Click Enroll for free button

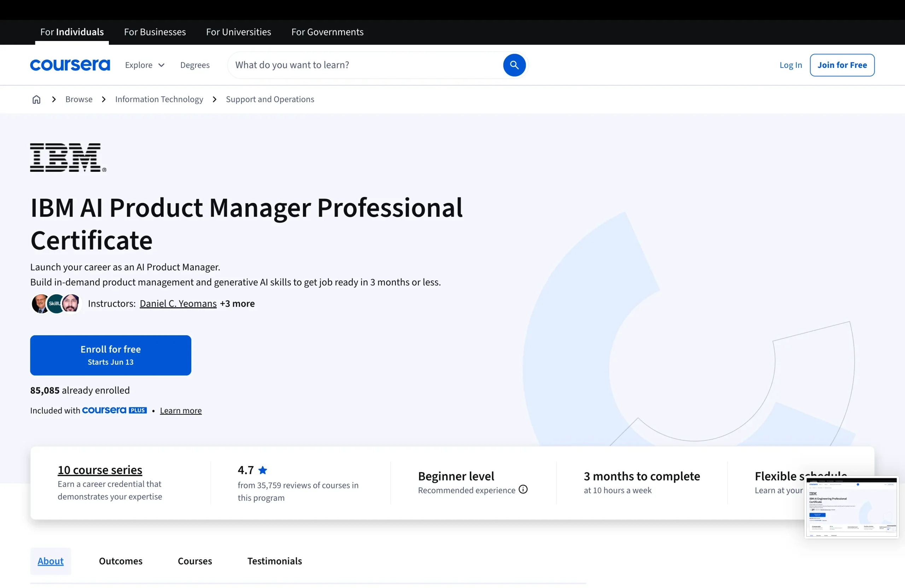point(111,355)
